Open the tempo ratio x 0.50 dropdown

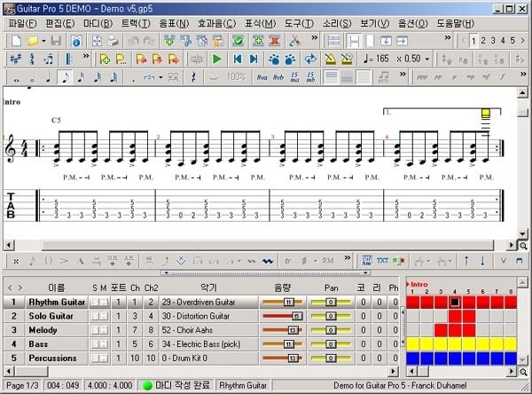[427, 59]
